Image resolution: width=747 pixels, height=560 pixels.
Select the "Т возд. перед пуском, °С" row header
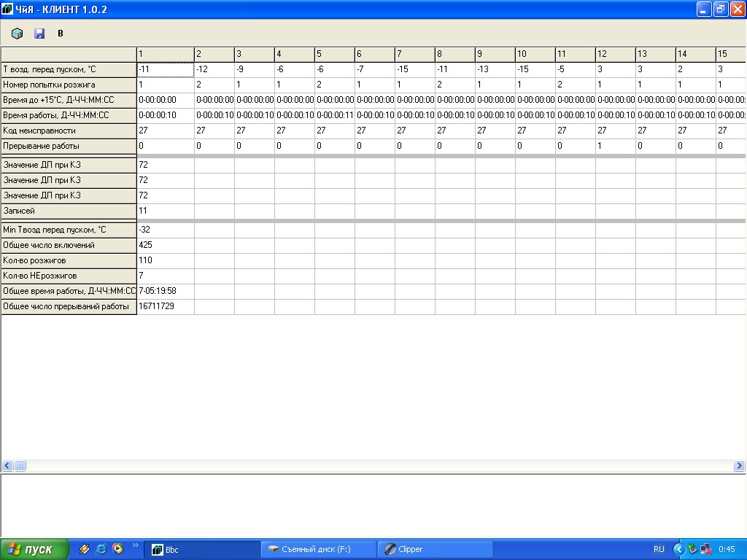click(x=69, y=69)
